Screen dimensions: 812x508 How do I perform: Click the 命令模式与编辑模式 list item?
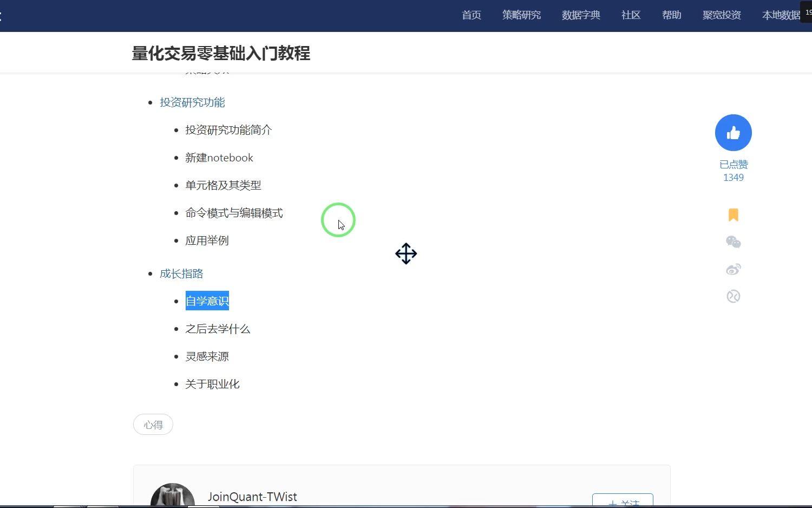(x=234, y=213)
